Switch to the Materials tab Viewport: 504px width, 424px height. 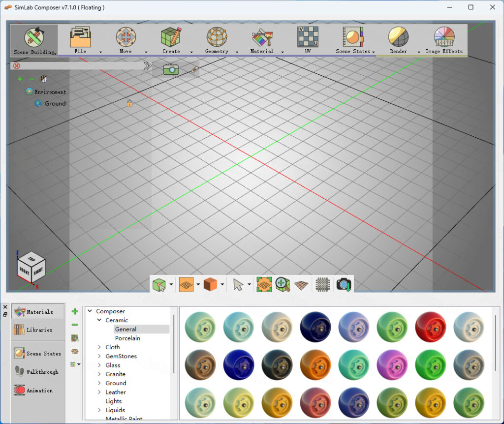[x=38, y=311]
